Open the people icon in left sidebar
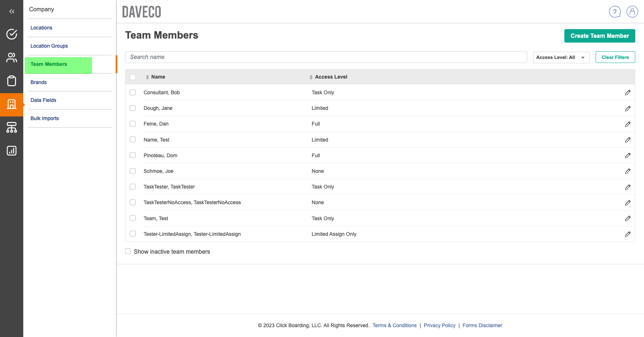Screen dimensions: 644x337 point(12,58)
